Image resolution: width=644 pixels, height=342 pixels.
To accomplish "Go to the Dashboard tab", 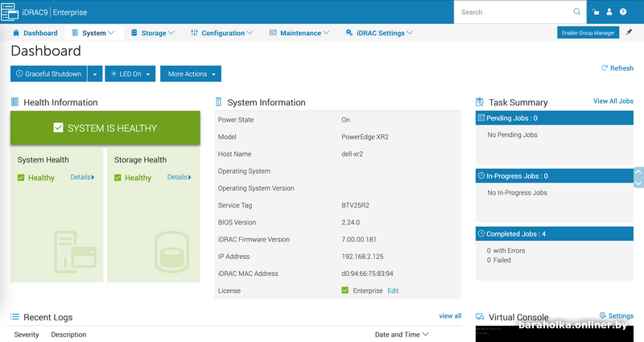I will point(35,33).
